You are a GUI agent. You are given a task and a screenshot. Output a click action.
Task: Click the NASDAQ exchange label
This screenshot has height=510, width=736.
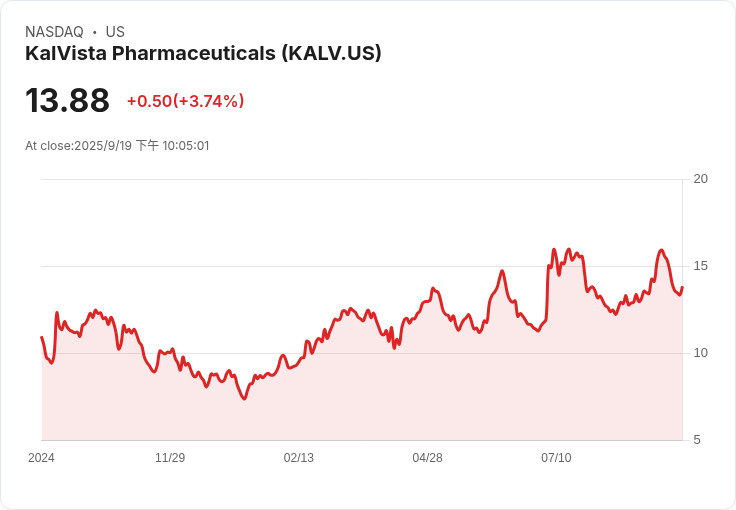54,32
